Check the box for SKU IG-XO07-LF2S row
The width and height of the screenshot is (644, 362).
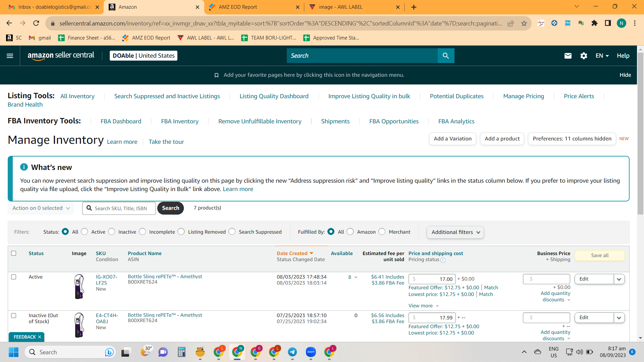click(x=14, y=277)
